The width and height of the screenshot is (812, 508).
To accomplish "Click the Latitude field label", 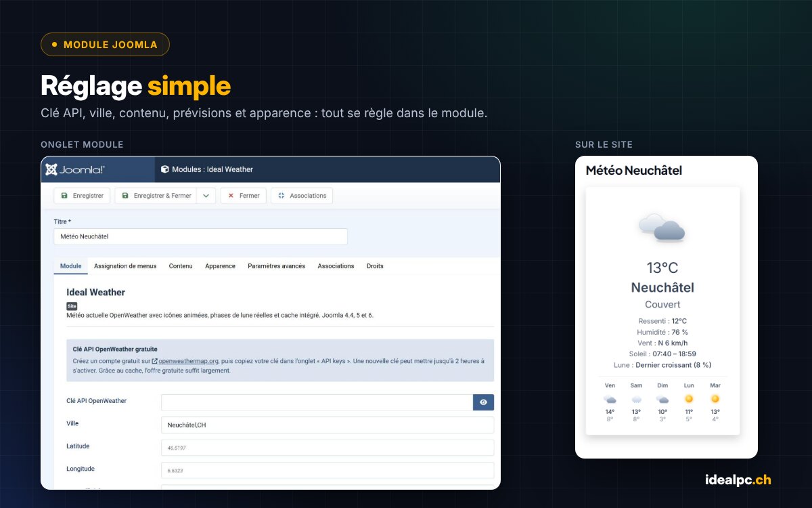I will coord(78,446).
